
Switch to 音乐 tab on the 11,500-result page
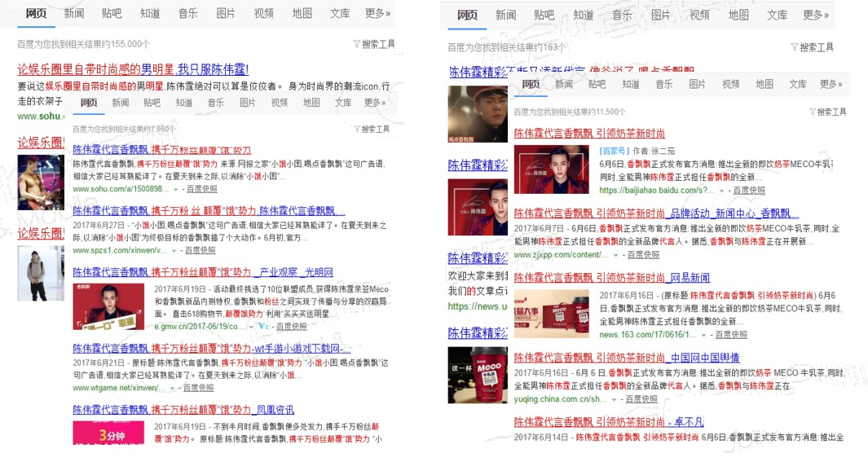tap(663, 84)
